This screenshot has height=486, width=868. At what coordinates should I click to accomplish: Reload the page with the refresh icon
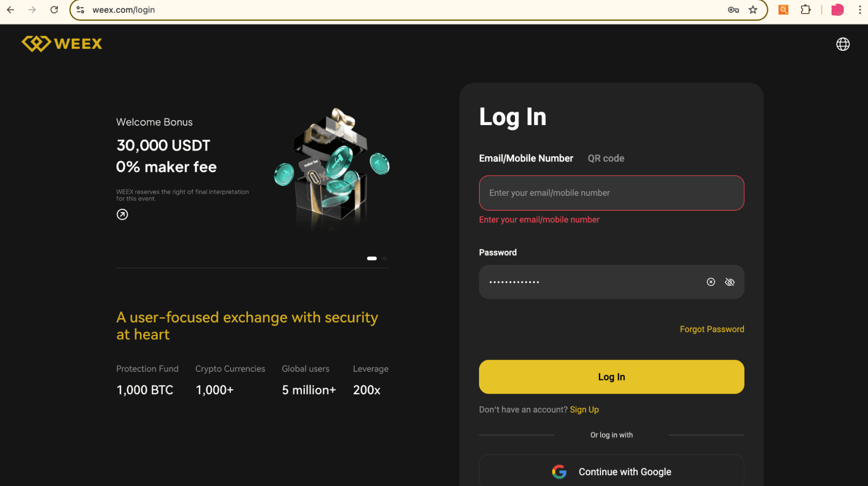[54, 10]
